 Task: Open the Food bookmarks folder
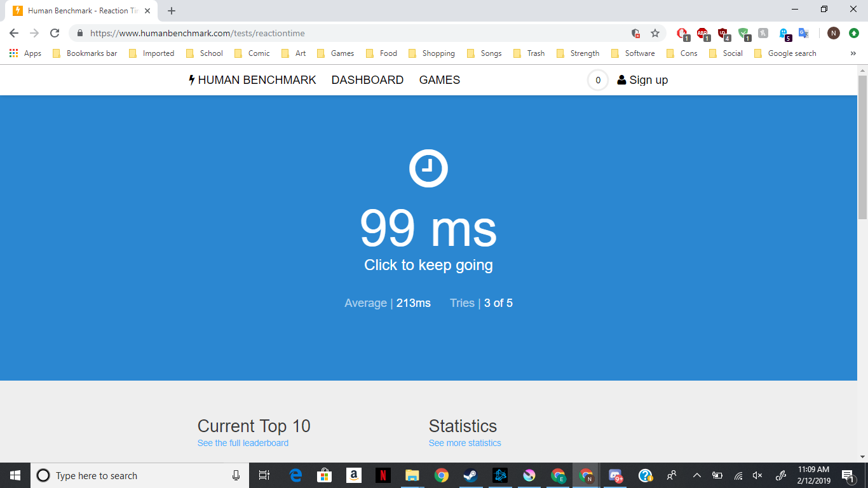pyautogui.click(x=382, y=53)
